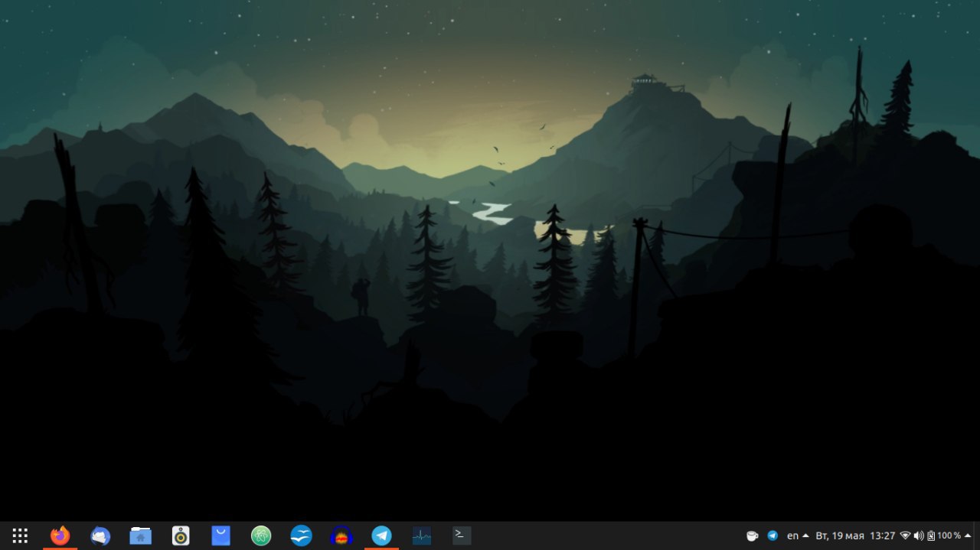Open the software store shopping bag
Viewport: 980px width, 550px height.
[x=220, y=536]
